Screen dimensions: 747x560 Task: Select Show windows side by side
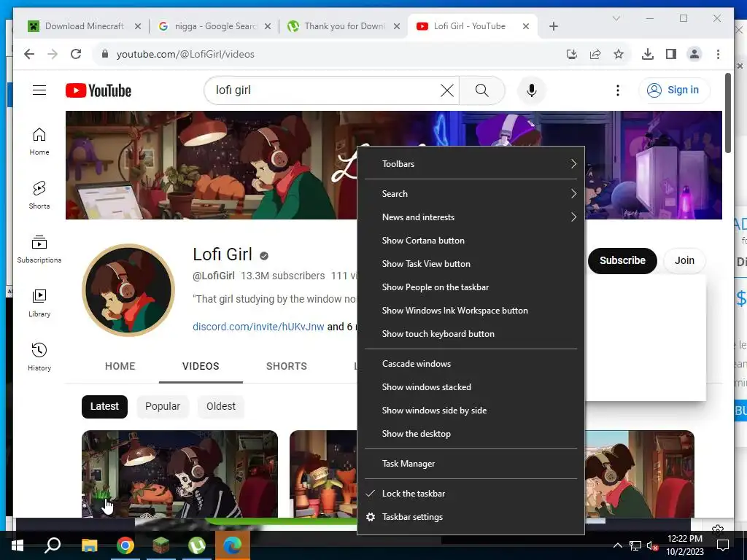[471, 411]
